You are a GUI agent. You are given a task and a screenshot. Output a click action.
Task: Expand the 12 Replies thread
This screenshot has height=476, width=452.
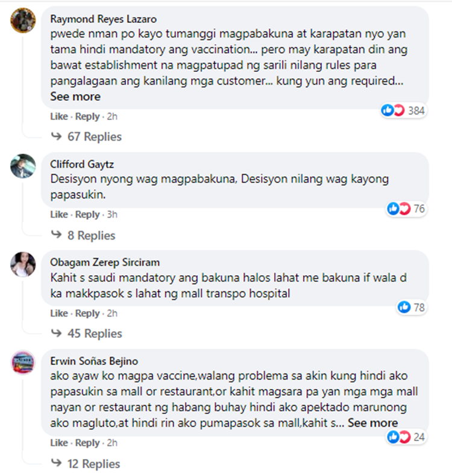[x=86, y=464]
